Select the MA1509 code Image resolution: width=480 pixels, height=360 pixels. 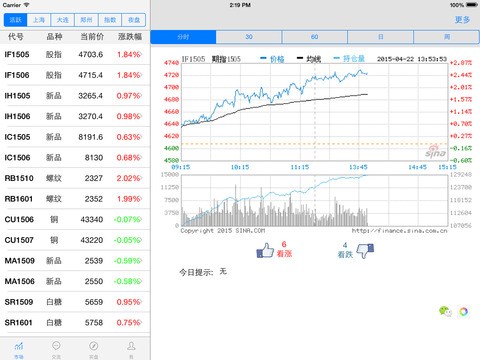coord(19,261)
